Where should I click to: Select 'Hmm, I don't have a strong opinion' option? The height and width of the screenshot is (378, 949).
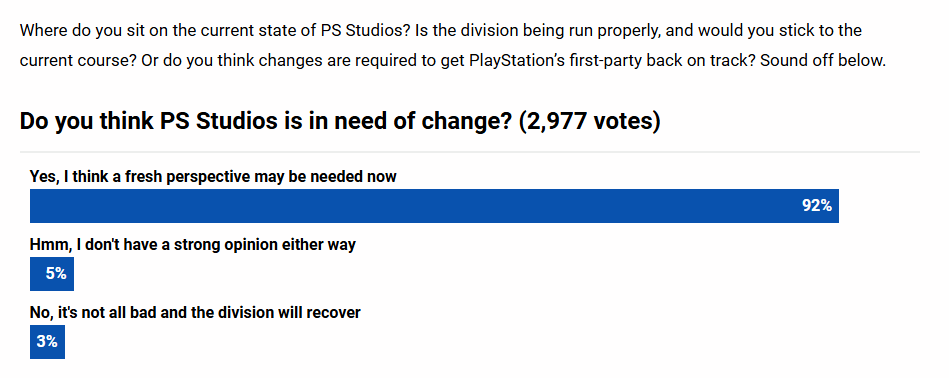192,244
